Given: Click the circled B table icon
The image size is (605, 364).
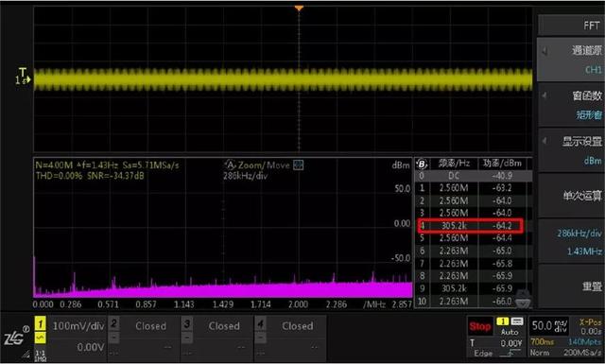Looking at the screenshot, I should pos(422,165).
